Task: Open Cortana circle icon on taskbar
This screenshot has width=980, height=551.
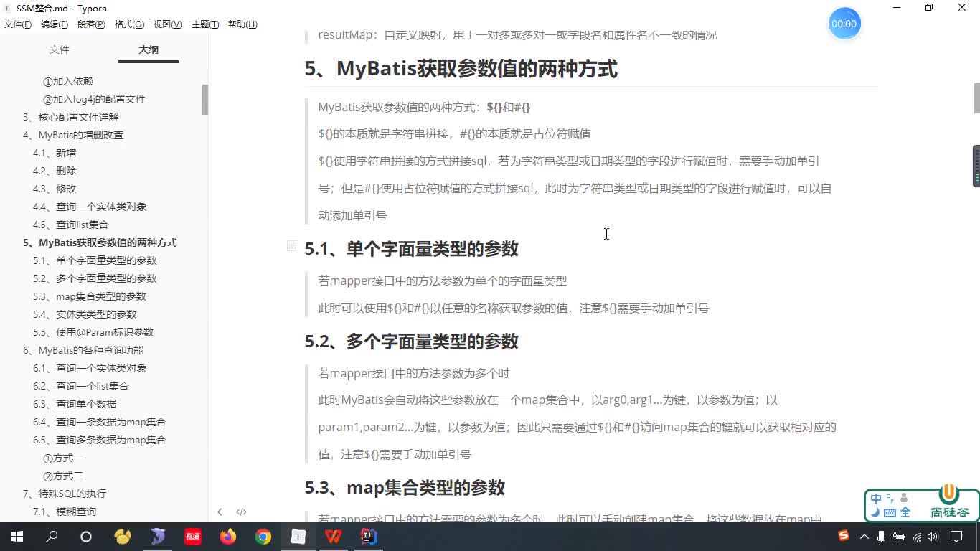Action: tap(86, 537)
